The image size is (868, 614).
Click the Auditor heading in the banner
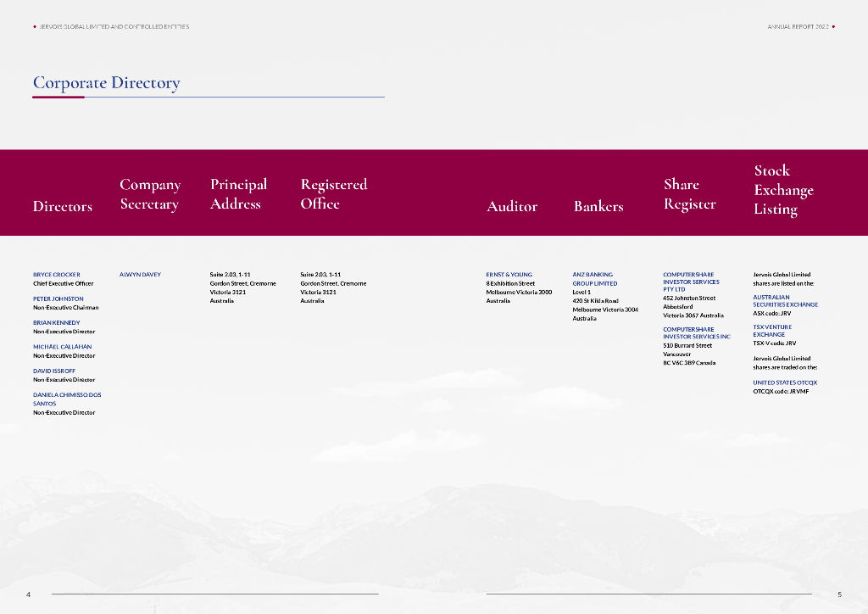[512, 206]
